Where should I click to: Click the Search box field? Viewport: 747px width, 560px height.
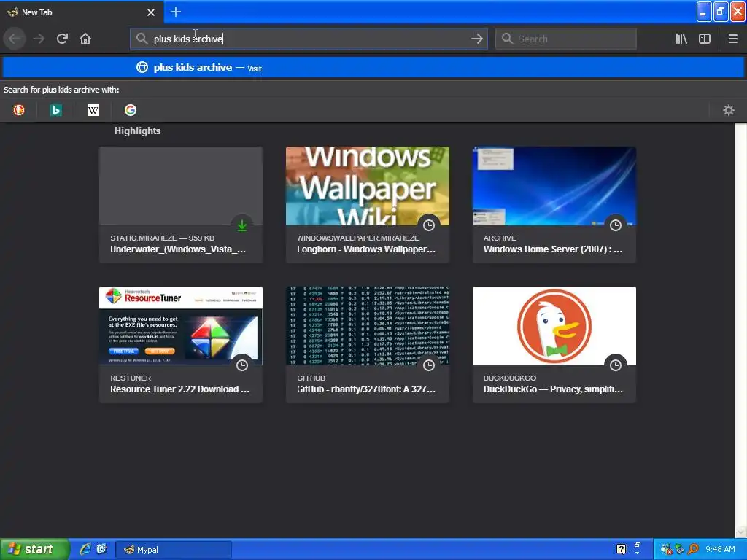(566, 39)
